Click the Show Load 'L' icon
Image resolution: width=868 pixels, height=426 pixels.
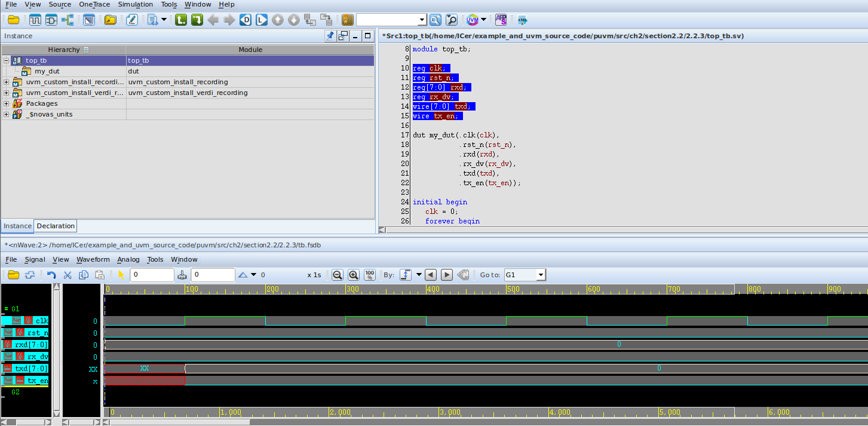261,20
